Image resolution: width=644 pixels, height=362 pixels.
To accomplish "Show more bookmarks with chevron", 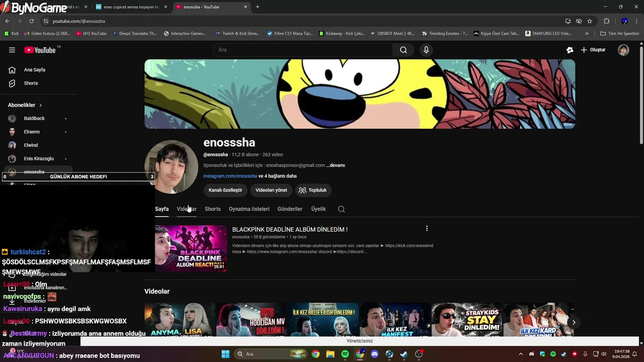I will click(x=587, y=34).
